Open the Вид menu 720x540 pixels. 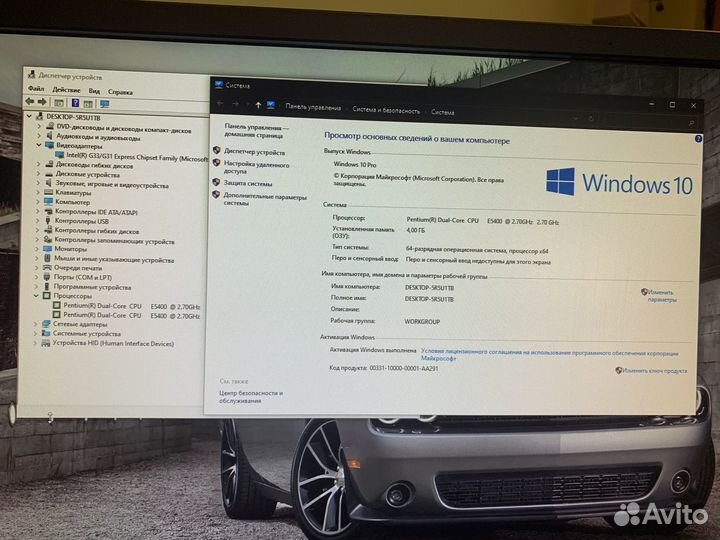94,91
